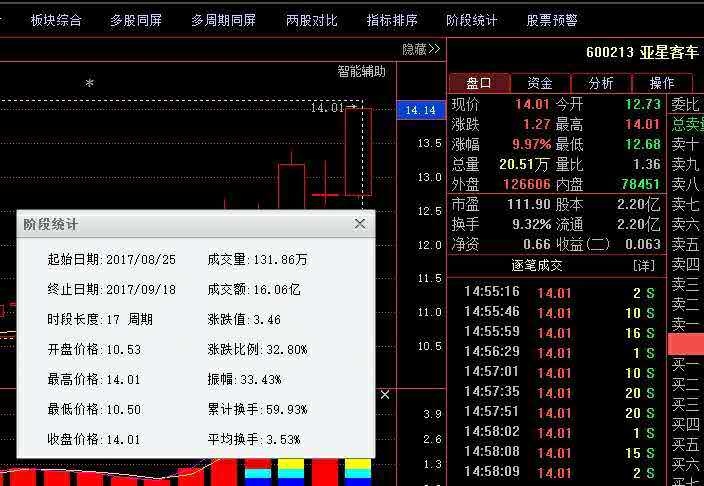704x486 pixels.
Task: Select the tall 14.01 candlestick
Action: [x=358, y=150]
